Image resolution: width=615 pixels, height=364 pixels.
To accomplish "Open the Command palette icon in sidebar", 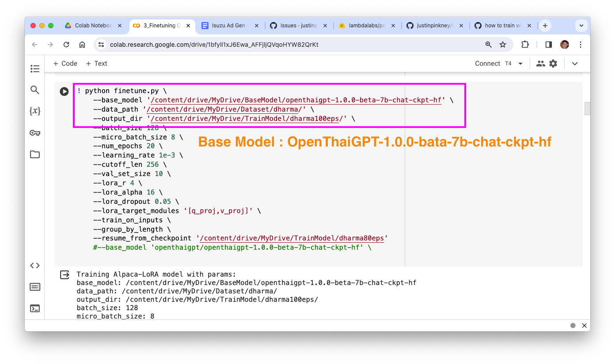I will coord(35,287).
